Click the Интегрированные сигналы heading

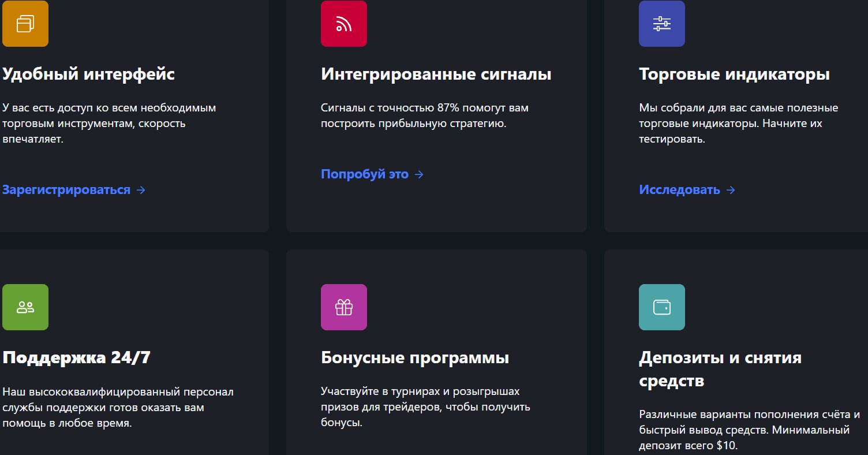tap(436, 74)
